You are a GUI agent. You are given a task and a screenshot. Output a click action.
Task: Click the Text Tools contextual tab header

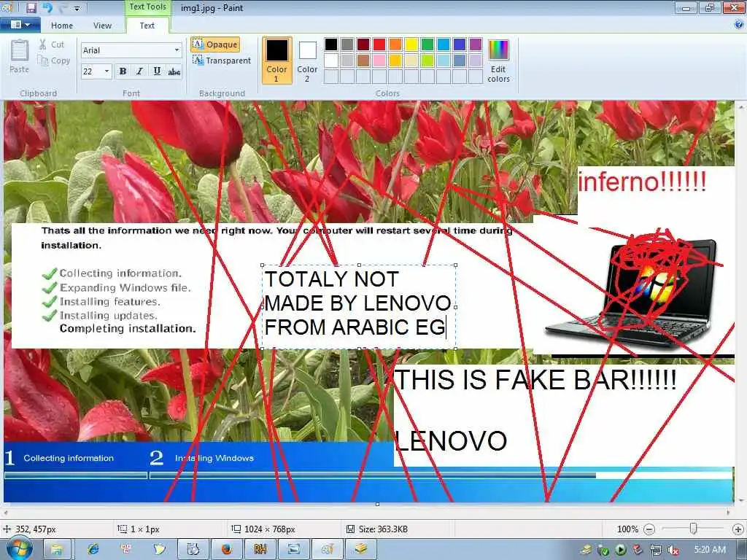click(147, 7)
